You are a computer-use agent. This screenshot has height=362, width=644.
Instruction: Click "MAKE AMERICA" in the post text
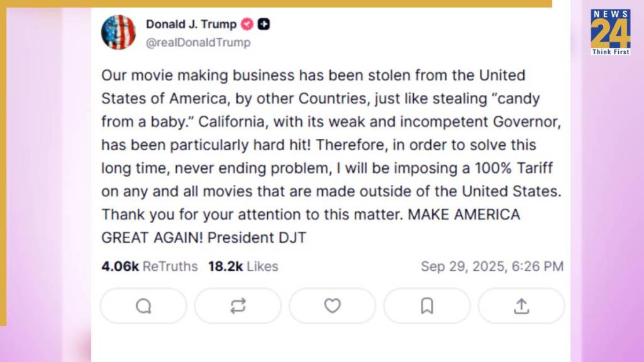click(464, 215)
